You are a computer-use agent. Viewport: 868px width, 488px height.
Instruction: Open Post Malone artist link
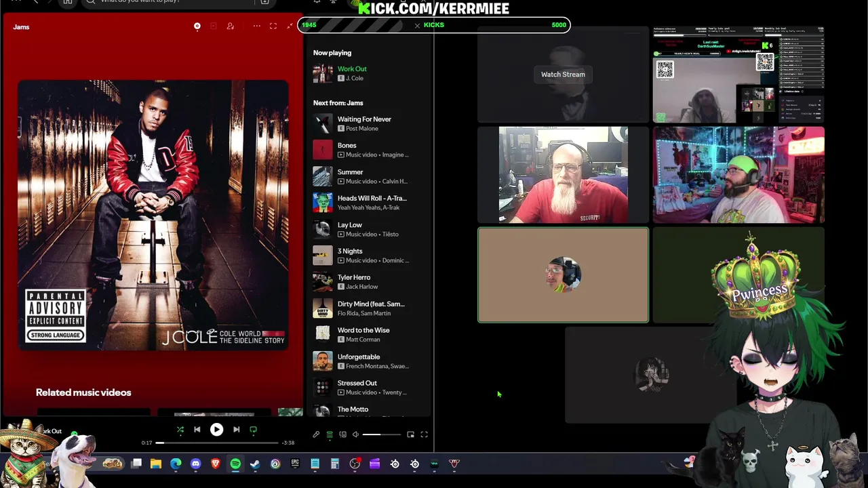pyautogui.click(x=362, y=129)
